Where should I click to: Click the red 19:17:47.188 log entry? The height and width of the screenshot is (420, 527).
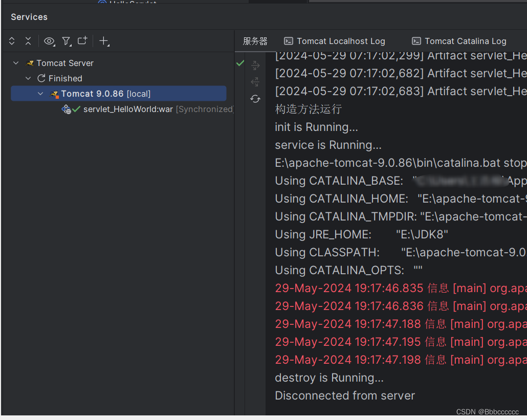point(401,324)
